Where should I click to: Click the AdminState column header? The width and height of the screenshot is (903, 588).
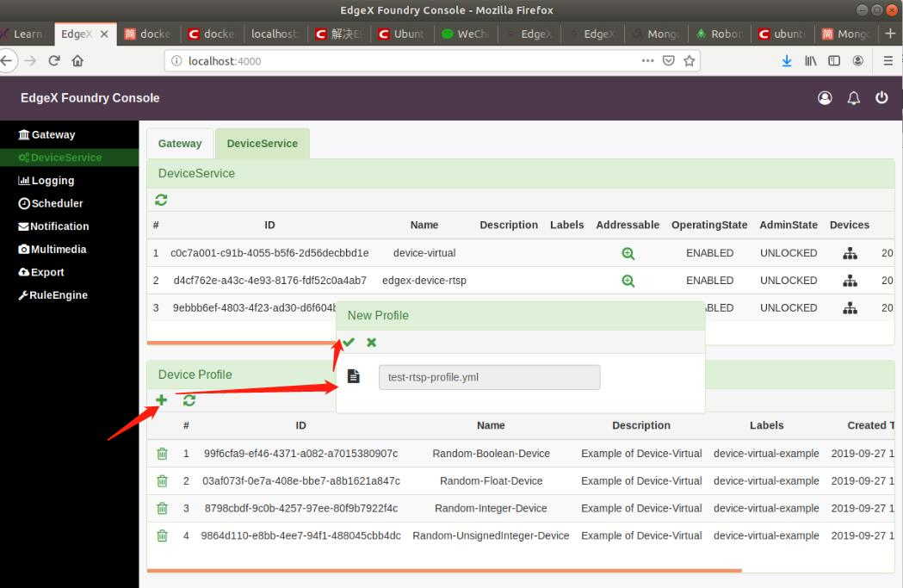(789, 226)
